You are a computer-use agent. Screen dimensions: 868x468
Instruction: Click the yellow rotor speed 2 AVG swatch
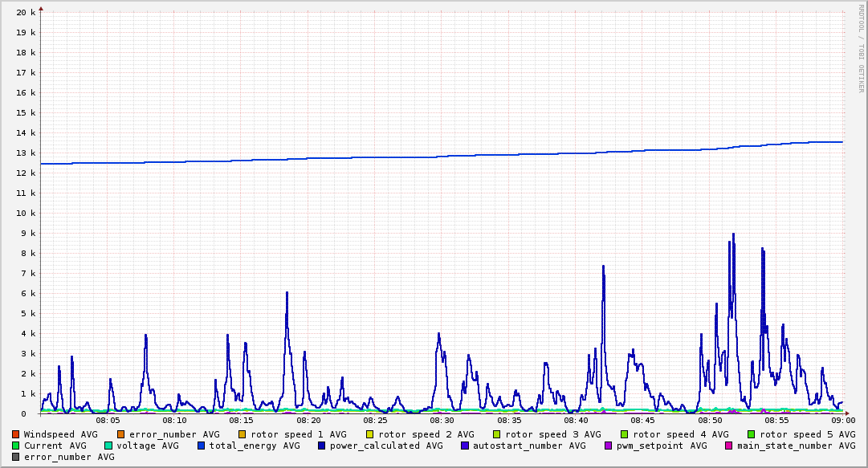[370, 434]
